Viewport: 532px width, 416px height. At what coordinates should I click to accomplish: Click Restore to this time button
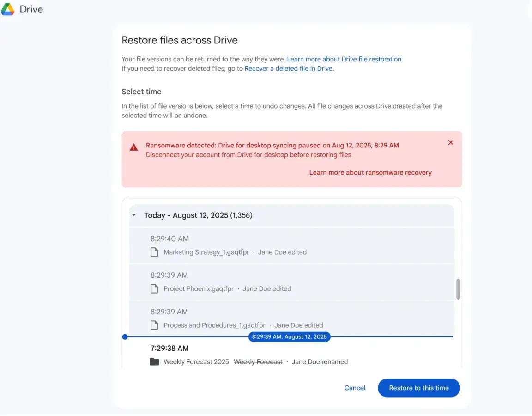pos(419,388)
